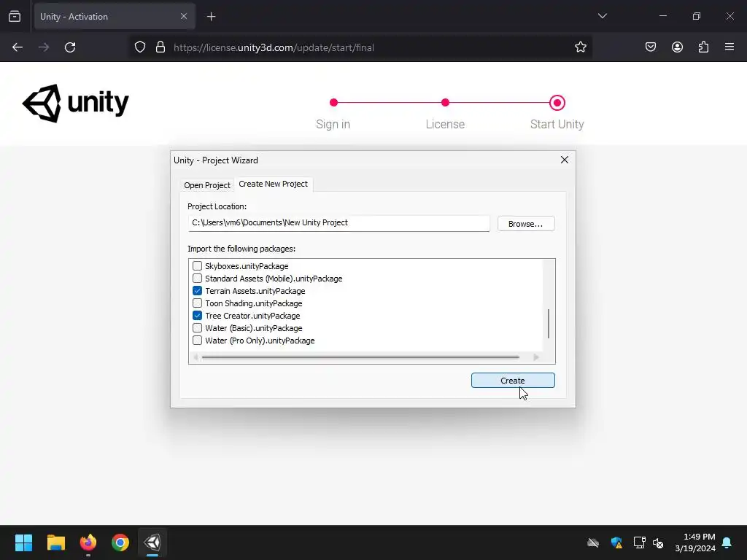This screenshot has height=560, width=747.
Task: Open the taskbar clock and date
Action: pos(695,542)
